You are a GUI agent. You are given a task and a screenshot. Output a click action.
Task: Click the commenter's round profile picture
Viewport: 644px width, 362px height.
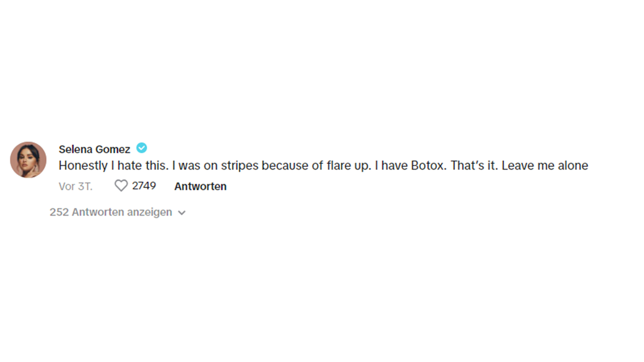pos(28,160)
